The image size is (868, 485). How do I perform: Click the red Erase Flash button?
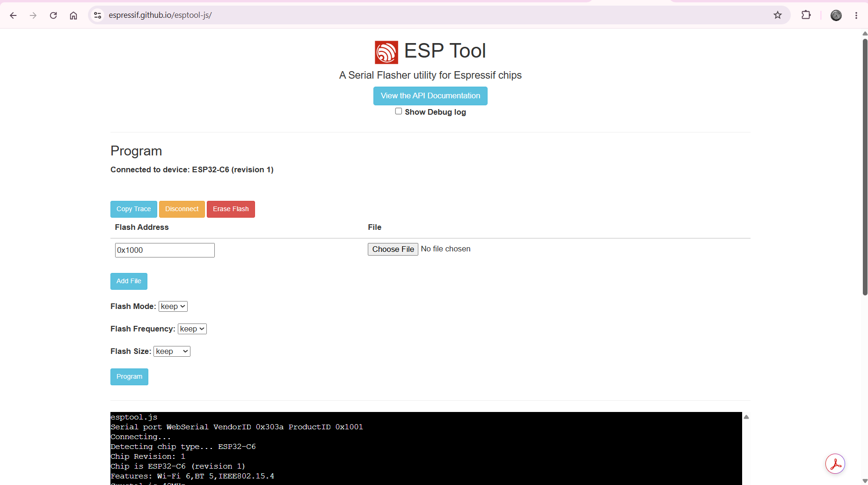231,209
